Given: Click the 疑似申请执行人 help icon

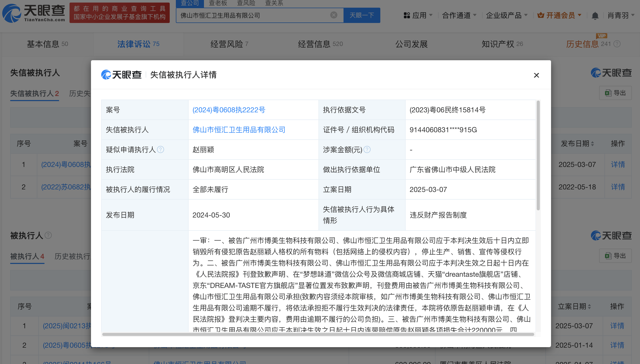Looking at the screenshot, I should (x=161, y=150).
